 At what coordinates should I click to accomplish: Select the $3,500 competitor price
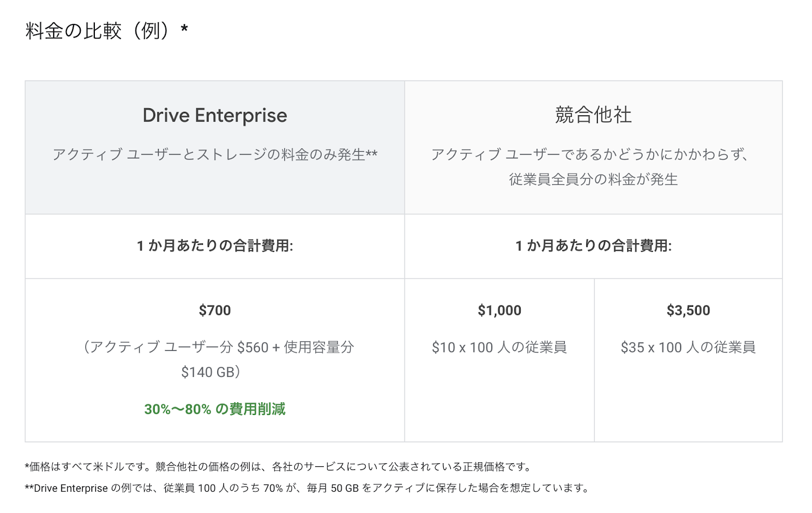click(x=688, y=310)
